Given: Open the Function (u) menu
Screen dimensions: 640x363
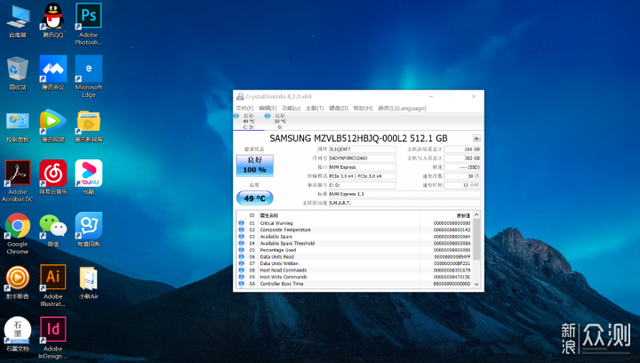Looking at the screenshot, I should tap(291, 108).
